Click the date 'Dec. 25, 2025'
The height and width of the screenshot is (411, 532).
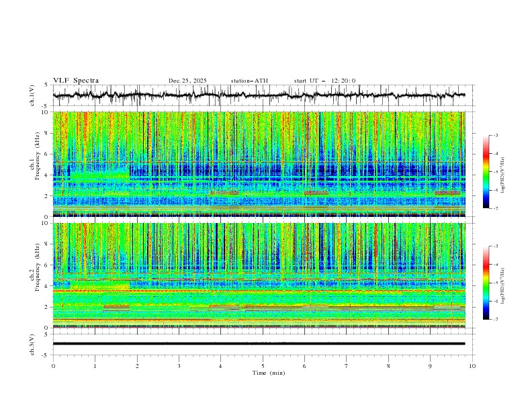pos(187,81)
